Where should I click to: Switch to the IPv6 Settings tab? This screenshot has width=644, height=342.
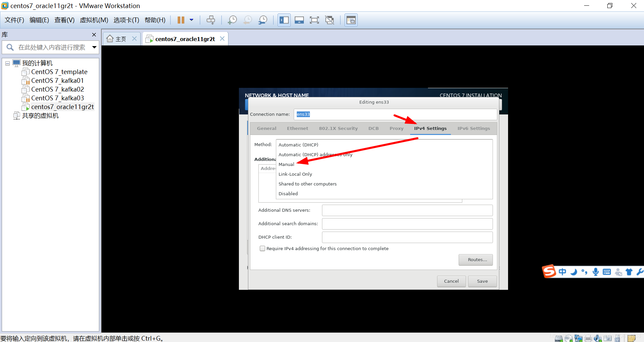click(474, 129)
